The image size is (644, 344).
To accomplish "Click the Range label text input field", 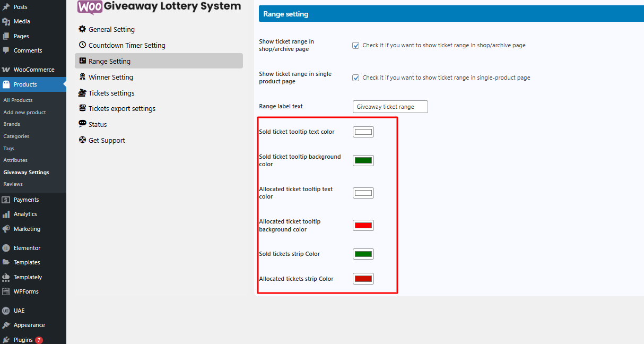I will coord(390,107).
